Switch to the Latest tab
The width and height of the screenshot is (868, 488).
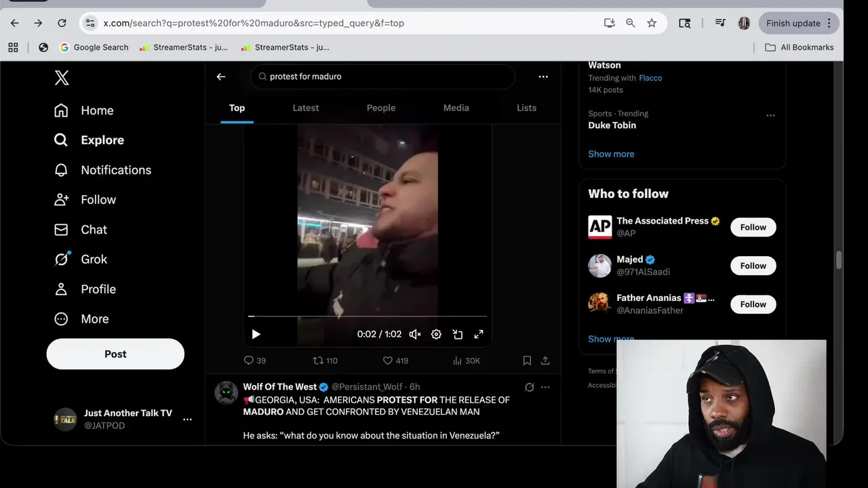click(x=306, y=108)
